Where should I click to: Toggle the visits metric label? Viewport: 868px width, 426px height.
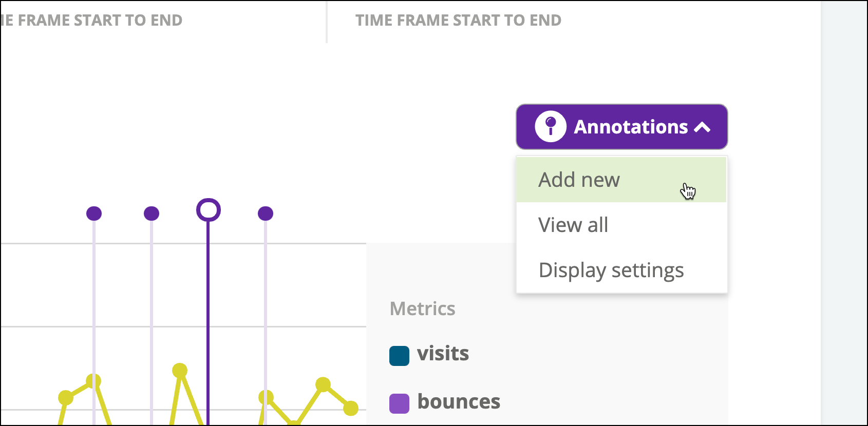tap(443, 354)
